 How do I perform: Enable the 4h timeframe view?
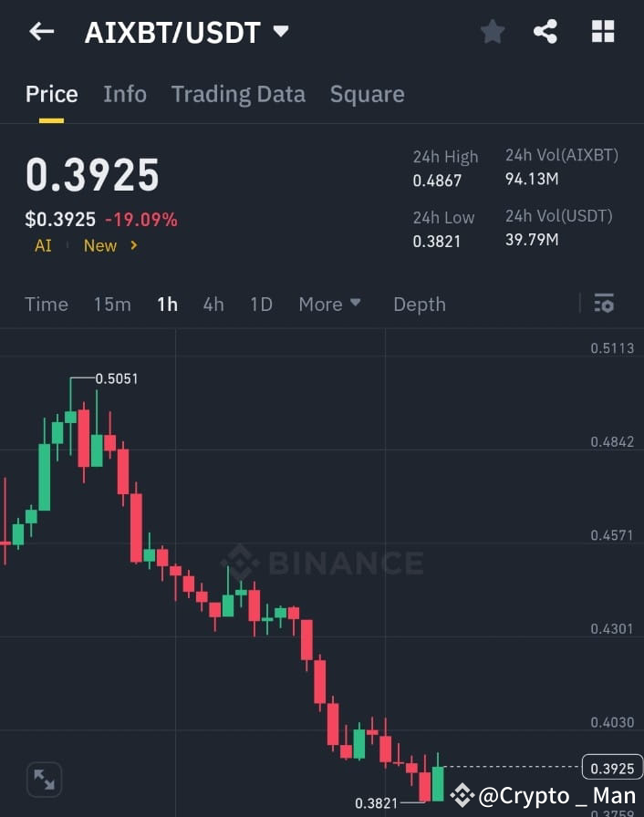click(213, 304)
